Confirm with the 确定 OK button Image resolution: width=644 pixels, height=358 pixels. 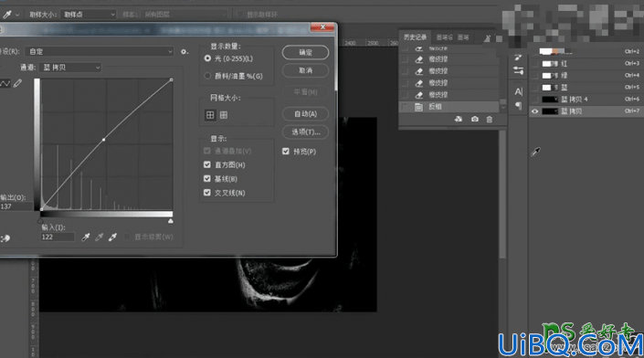305,53
